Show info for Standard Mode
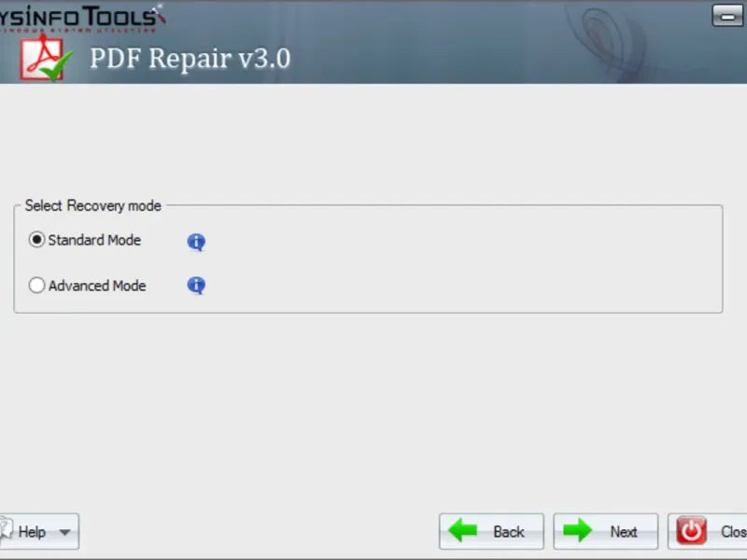The height and width of the screenshot is (560, 747). [x=196, y=242]
